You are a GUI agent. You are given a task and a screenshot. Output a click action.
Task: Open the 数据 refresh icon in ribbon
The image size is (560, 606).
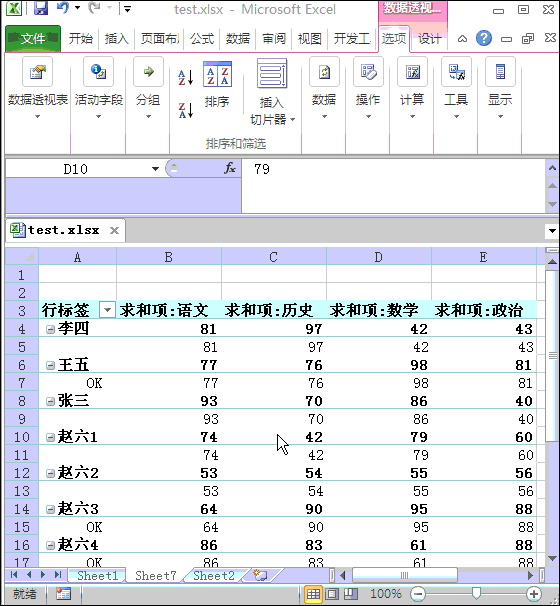point(324,72)
